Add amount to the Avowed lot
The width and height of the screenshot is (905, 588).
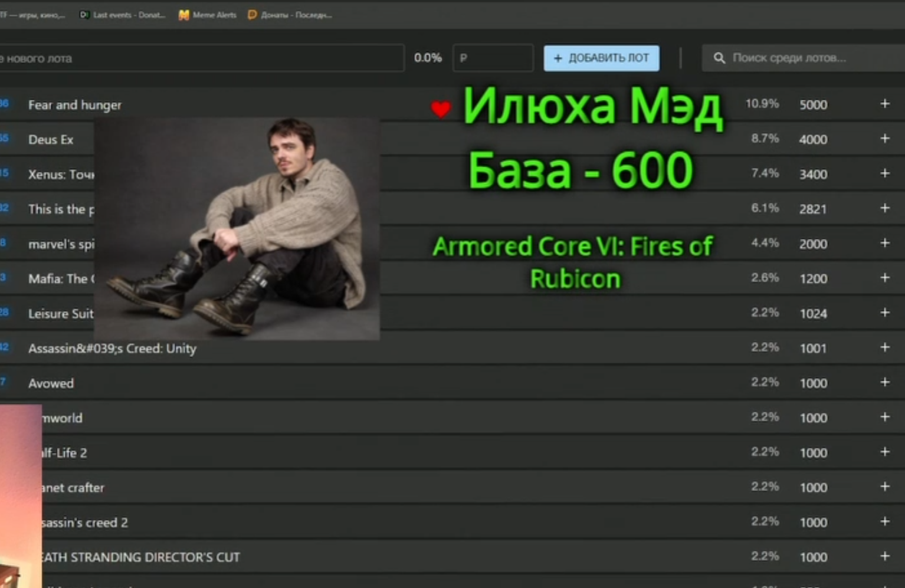coord(885,382)
